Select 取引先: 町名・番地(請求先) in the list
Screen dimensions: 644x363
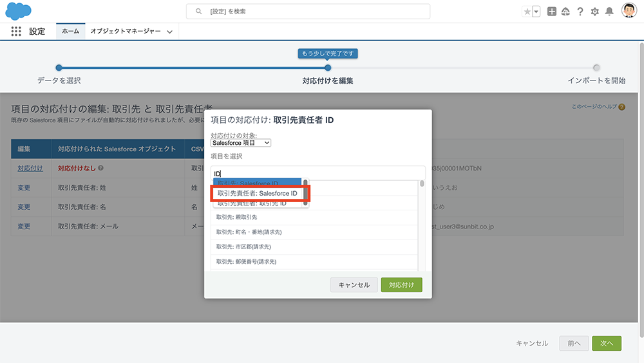(x=314, y=232)
